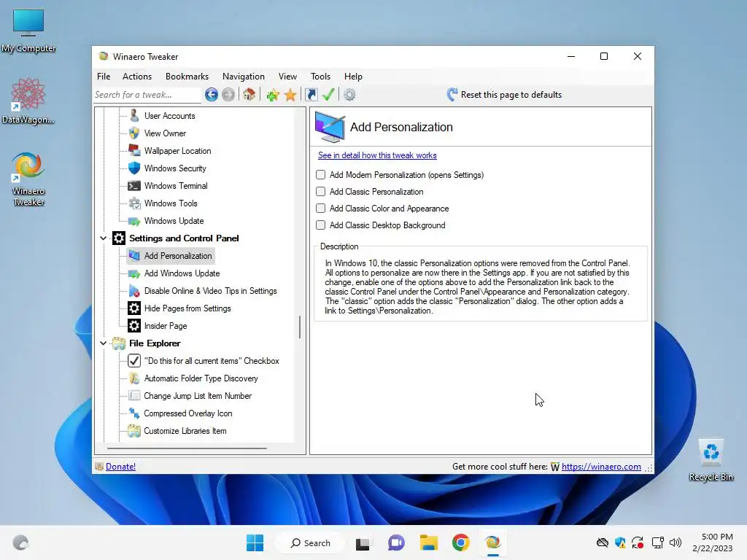Screen dimensions: 747x560
Task: Open the Actions menu
Action: point(137,76)
